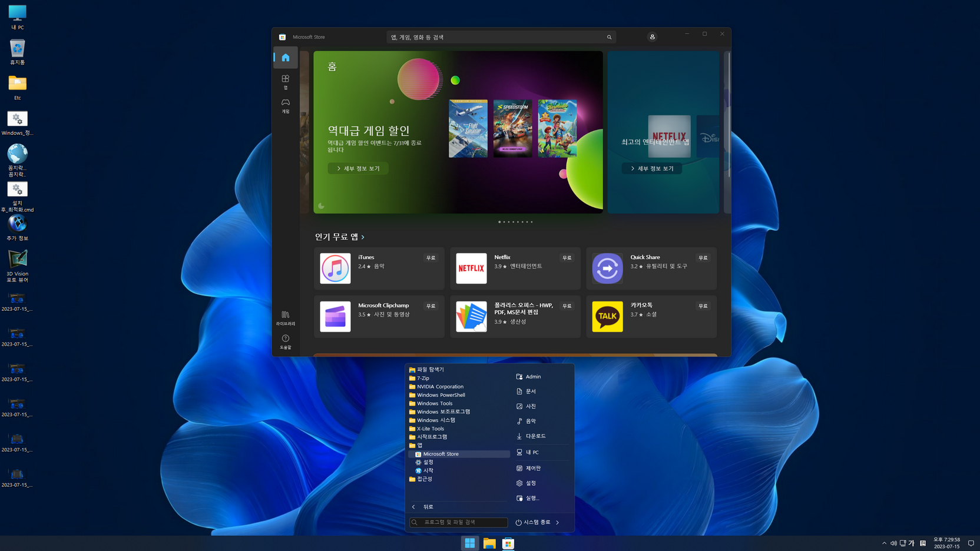
Task: Expand Windows Tools folder
Action: 435,404
